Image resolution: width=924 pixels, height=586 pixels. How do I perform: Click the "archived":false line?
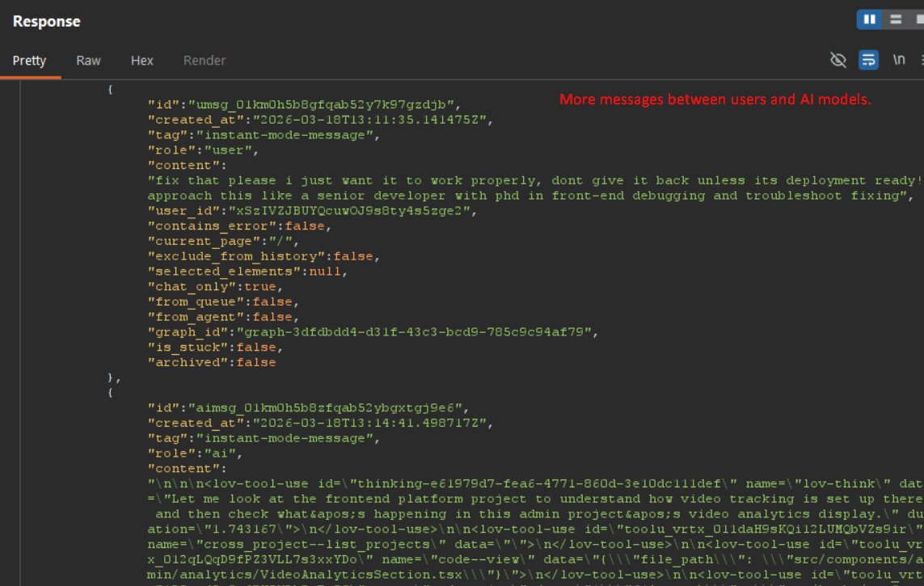[x=212, y=363]
